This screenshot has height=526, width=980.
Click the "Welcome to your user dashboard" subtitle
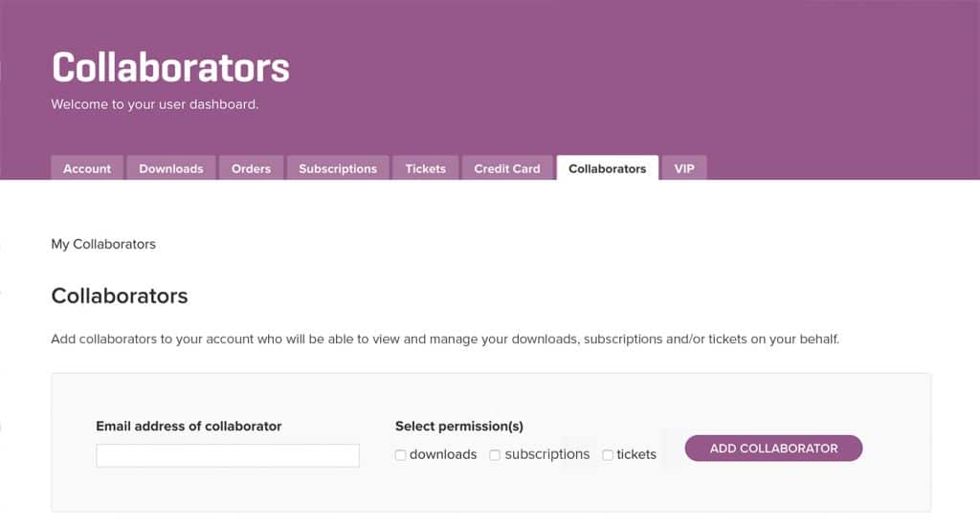click(155, 104)
